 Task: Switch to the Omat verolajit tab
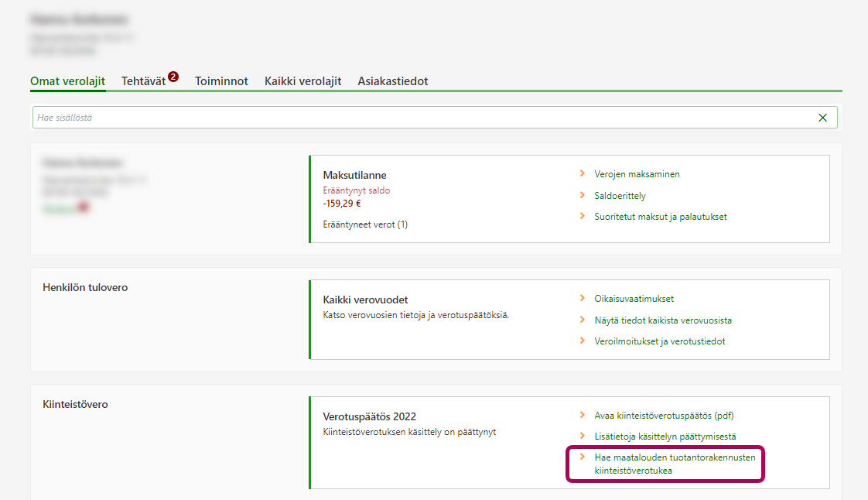67,81
